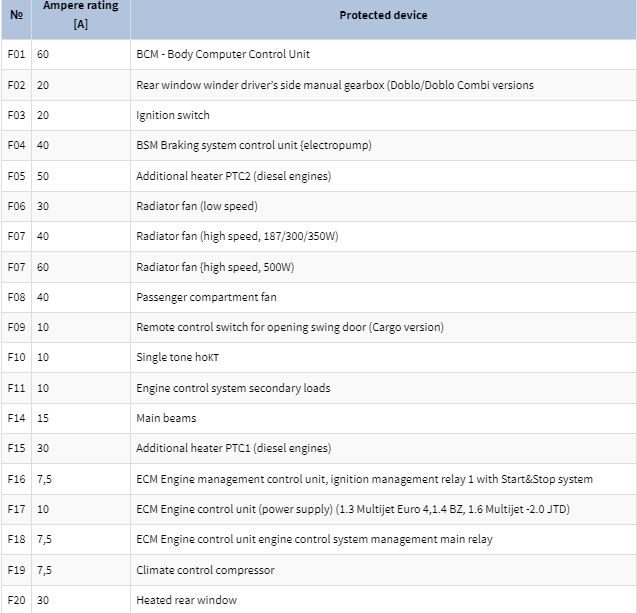Select 'Radiator fan (low speed)' text
Viewport: 637px width, 613px height.
point(196,206)
